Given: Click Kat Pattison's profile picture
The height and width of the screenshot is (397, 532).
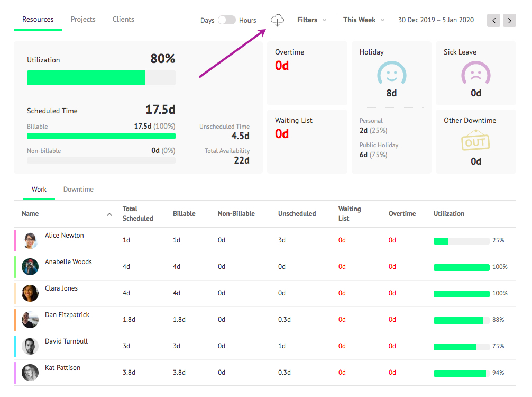Looking at the screenshot, I should [30, 373].
